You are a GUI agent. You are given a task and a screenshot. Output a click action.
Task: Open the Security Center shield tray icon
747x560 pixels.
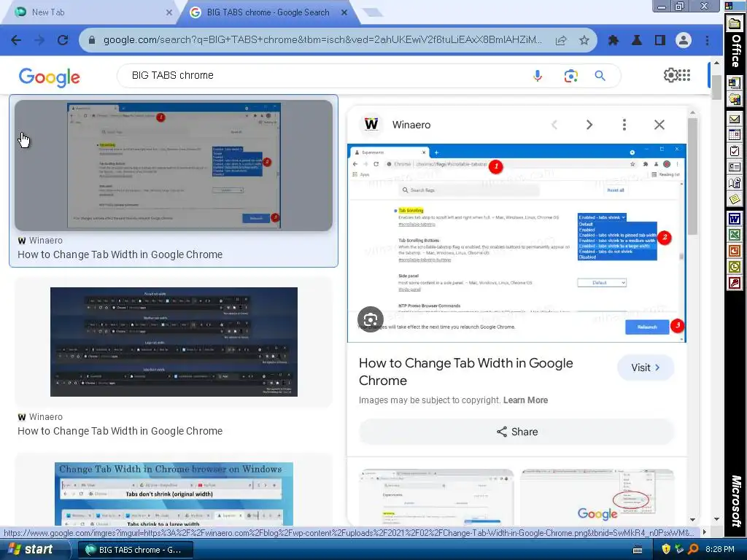pyautogui.click(x=666, y=549)
